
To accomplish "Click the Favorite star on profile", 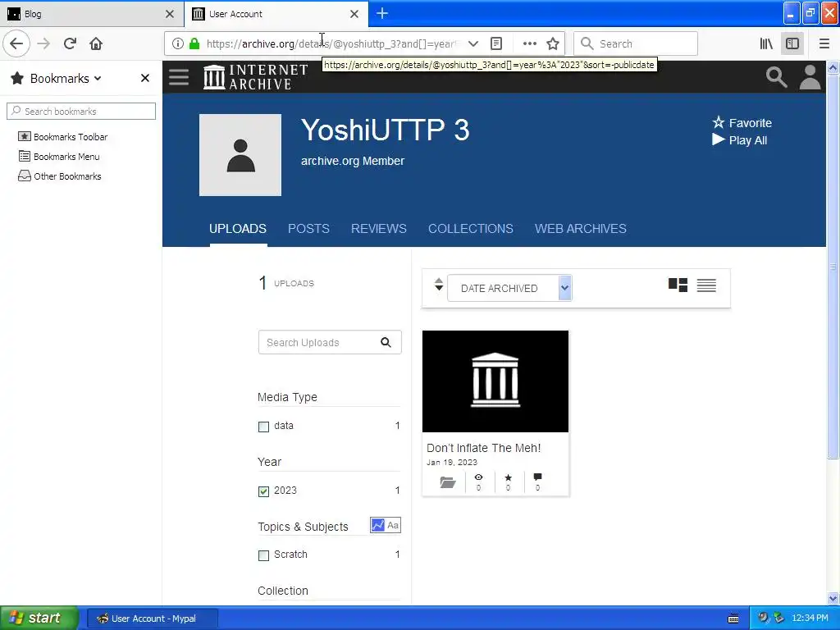I will [742, 123].
